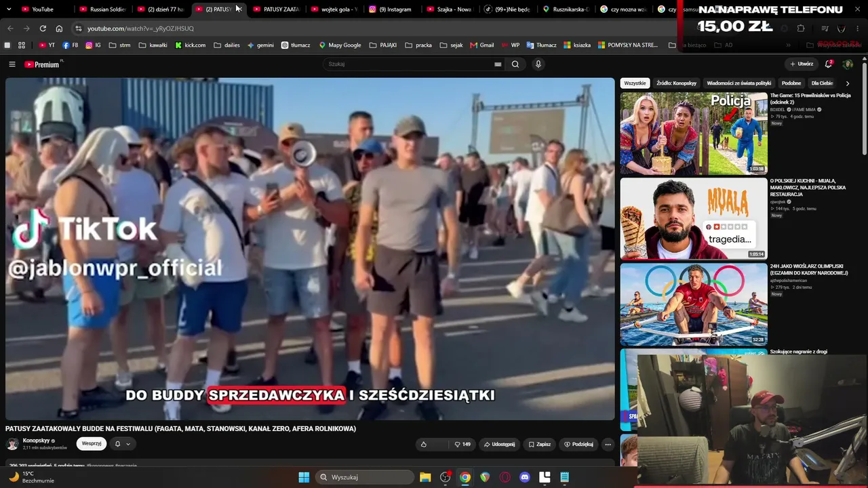The height and width of the screenshot is (488, 868).
Task: Switch to the Russian Soldier tab
Action: 103,9
